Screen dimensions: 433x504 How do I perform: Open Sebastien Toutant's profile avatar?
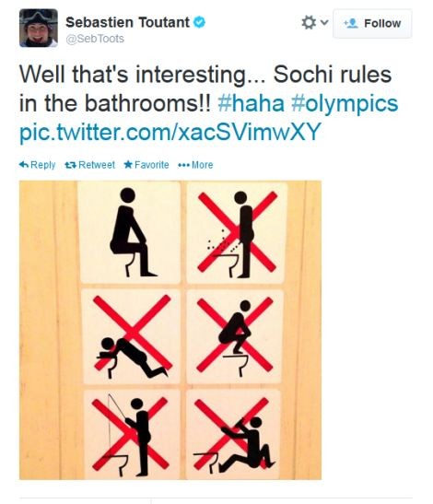pos(39,28)
